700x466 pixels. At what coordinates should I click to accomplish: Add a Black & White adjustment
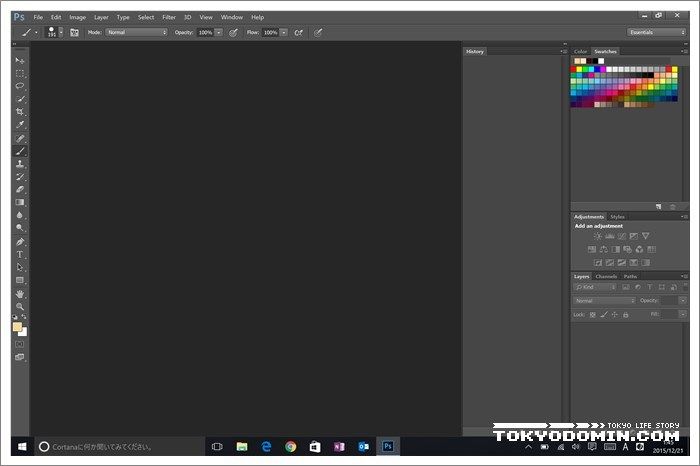tap(616, 250)
